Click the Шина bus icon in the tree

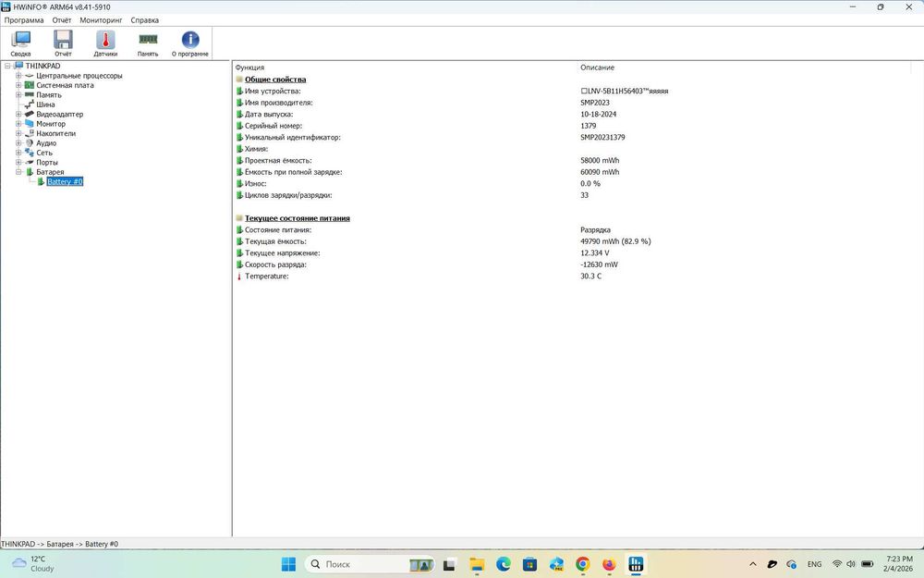30,105
